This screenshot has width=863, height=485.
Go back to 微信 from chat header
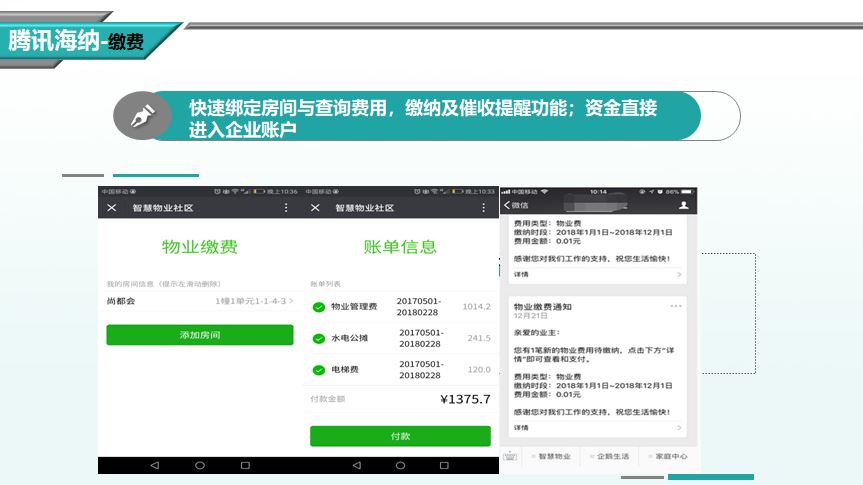(x=514, y=205)
